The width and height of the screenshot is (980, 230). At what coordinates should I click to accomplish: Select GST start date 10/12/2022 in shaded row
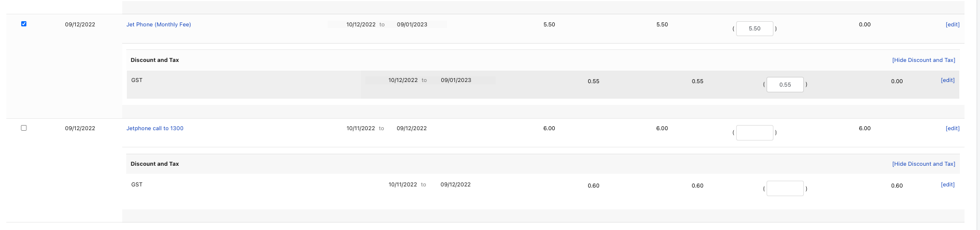coord(403,80)
